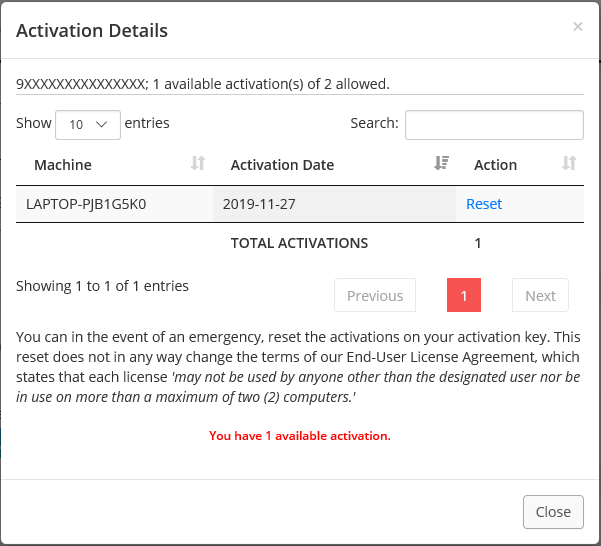Go to the Next page
The height and width of the screenshot is (546, 601).
pyautogui.click(x=540, y=295)
